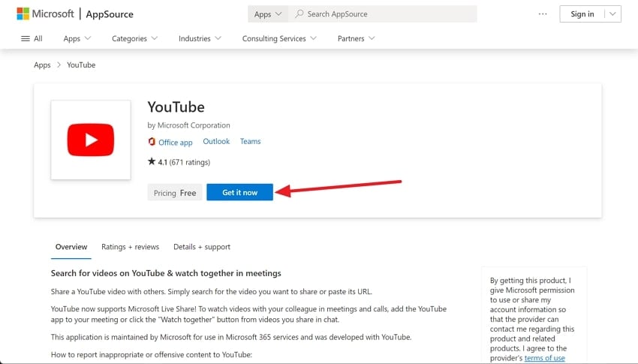The height and width of the screenshot is (364, 638).
Task: Click the YouTube breadcrumb item
Action: pos(81,65)
